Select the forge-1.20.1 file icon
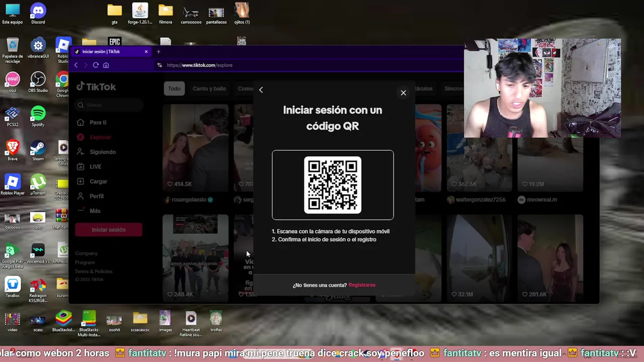The width and height of the screenshot is (644, 362). coord(140,14)
